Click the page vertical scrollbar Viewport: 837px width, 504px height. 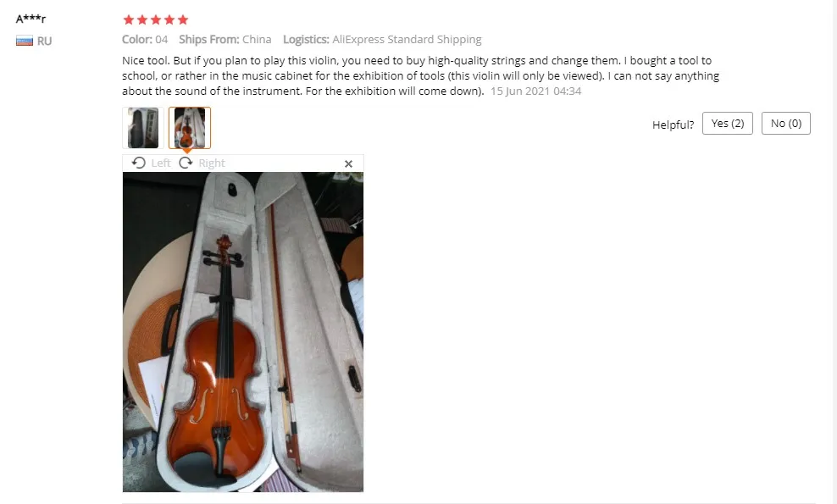click(834, 252)
